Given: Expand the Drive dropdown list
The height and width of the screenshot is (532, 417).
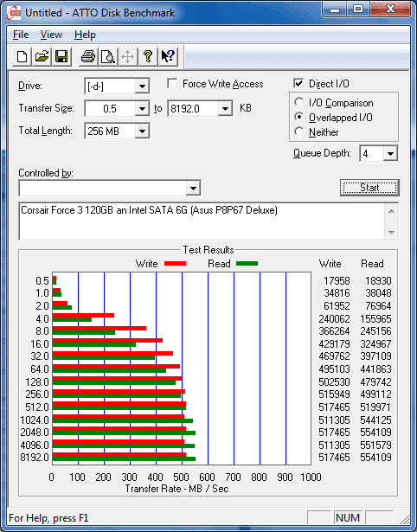Looking at the screenshot, I should pyautogui.click(x=142, y=87).
